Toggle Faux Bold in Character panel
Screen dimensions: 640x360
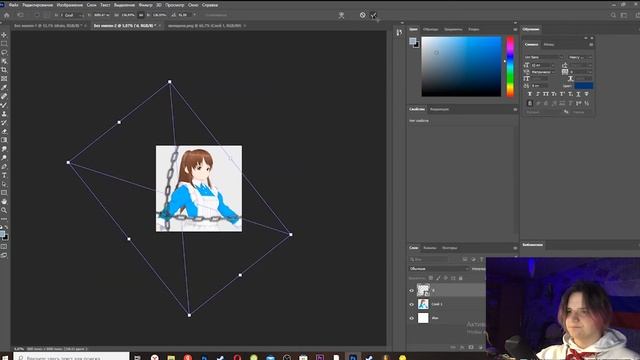coord(530,94)
